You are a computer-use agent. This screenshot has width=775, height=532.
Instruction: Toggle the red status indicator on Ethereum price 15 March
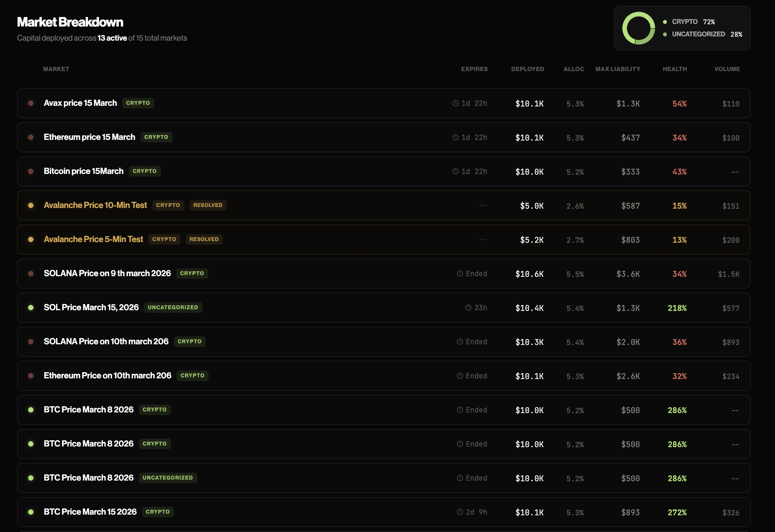31,137
